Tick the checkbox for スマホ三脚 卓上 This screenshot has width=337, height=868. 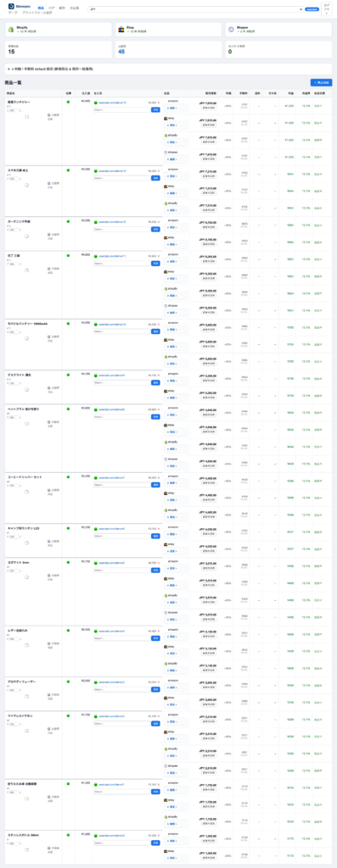pos(26,185)
